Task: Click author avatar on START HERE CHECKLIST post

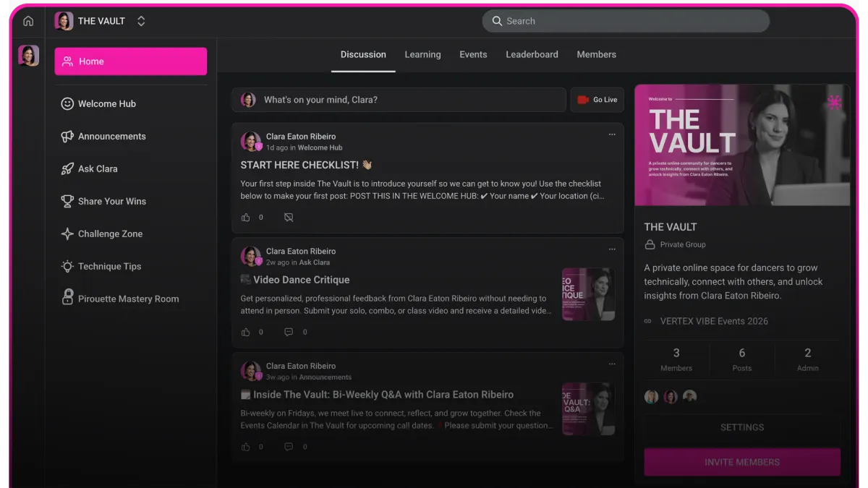Action: [x=251, y=141]
